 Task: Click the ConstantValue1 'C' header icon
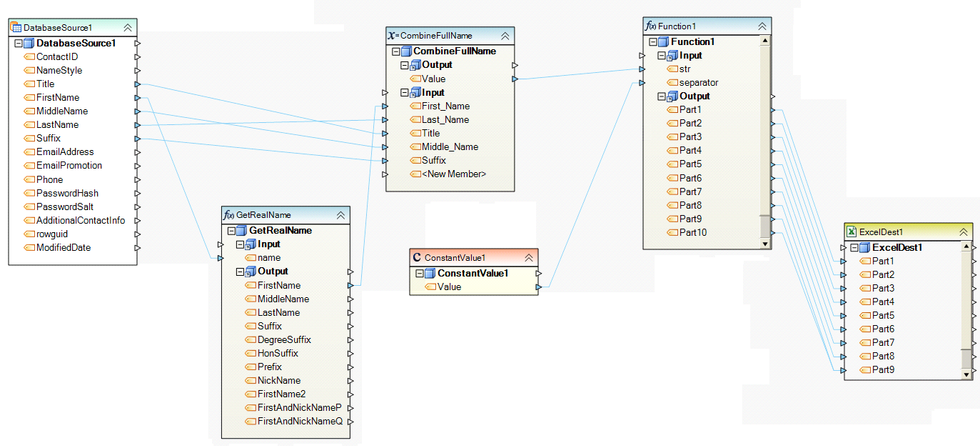pos(417,257)
